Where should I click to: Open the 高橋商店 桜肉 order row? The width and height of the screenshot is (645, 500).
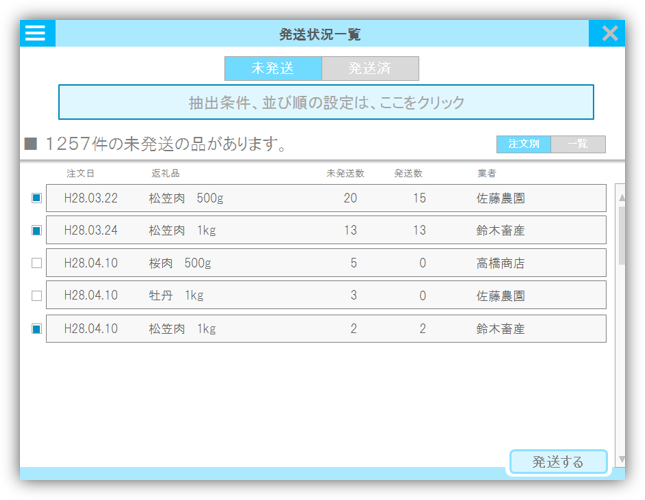(326, 263)
